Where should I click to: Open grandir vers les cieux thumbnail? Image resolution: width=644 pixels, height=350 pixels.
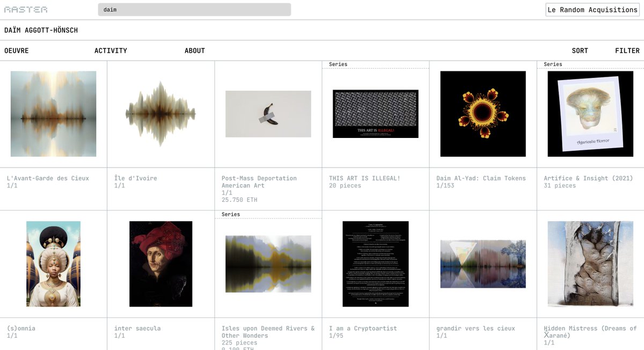[x=483, y=264]
